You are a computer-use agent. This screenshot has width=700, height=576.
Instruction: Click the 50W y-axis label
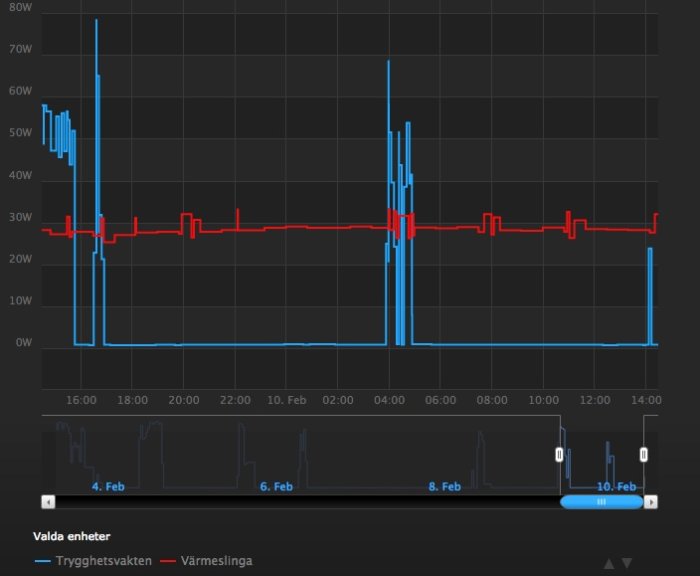click(x=21, y=133)
